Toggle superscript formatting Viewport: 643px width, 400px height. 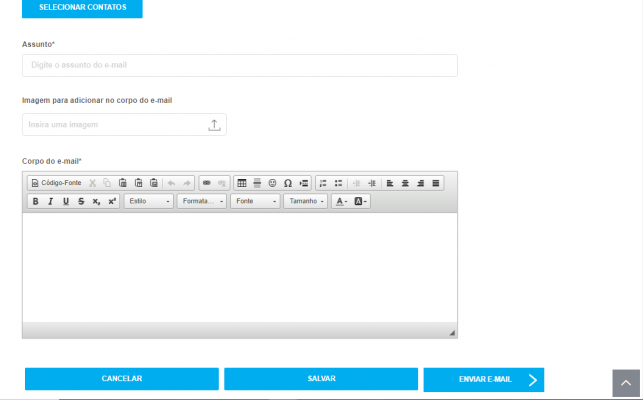coord(112,201)
